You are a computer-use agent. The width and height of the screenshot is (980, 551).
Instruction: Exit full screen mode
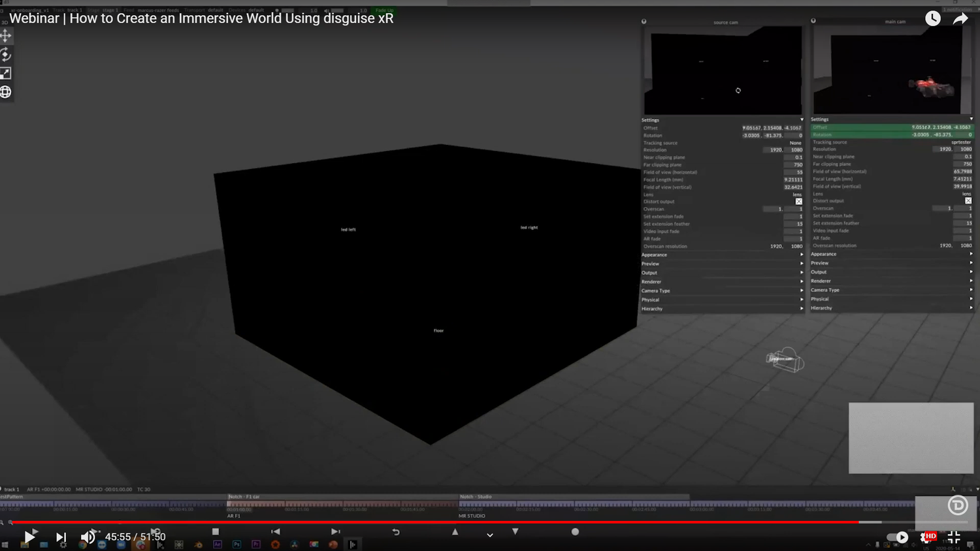click(954, 537)
